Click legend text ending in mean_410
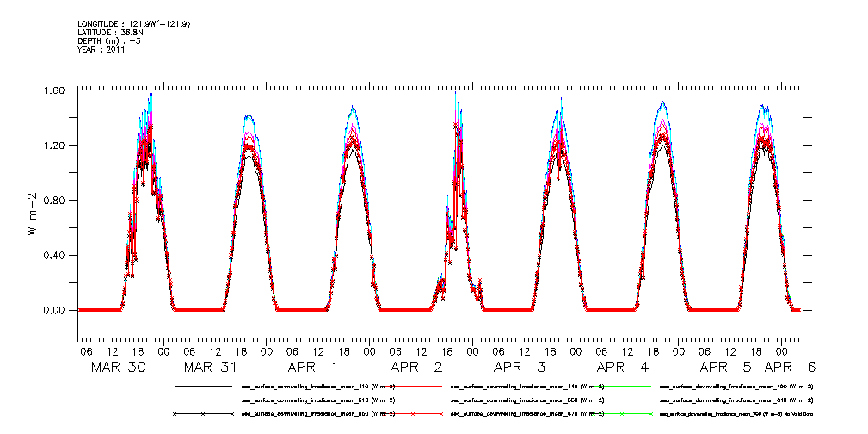Viewport: 868px width, 434px height. (x=318, y=386)
